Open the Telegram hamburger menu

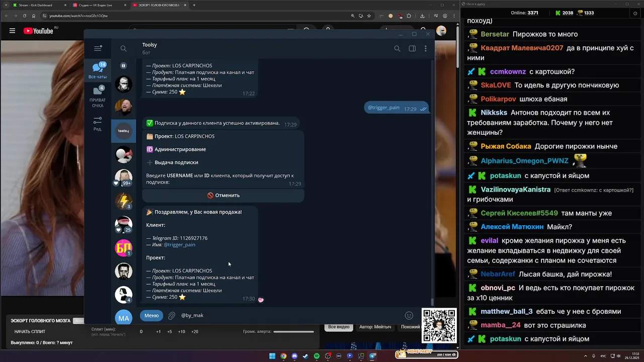point(98,48)
